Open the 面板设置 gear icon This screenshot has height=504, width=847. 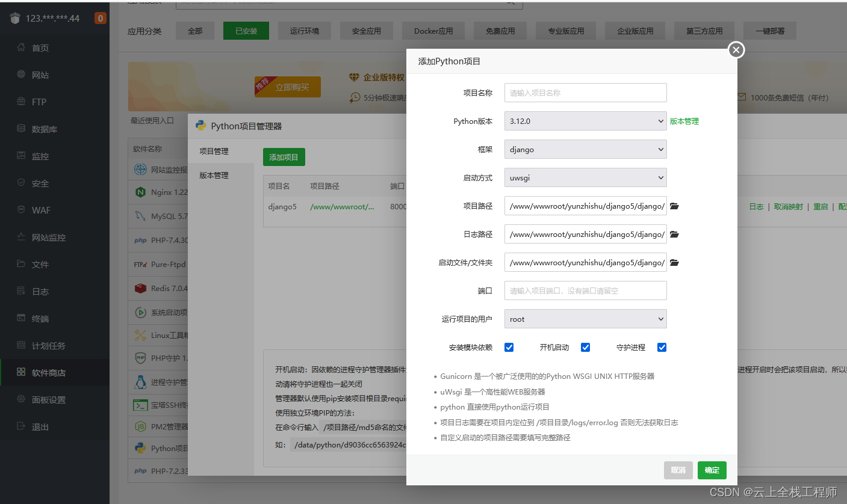(21, 399)
